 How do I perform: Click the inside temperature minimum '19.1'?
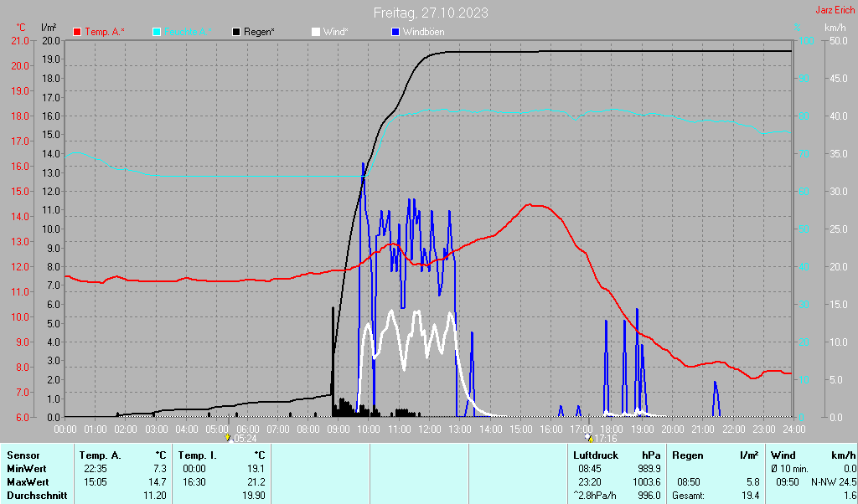tap(256, 469)
